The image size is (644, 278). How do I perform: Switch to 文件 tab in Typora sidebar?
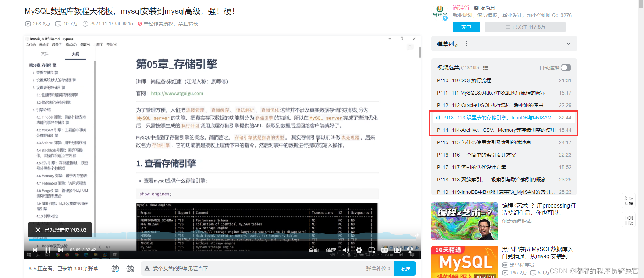pyautogui.click(x=45, y=54)
